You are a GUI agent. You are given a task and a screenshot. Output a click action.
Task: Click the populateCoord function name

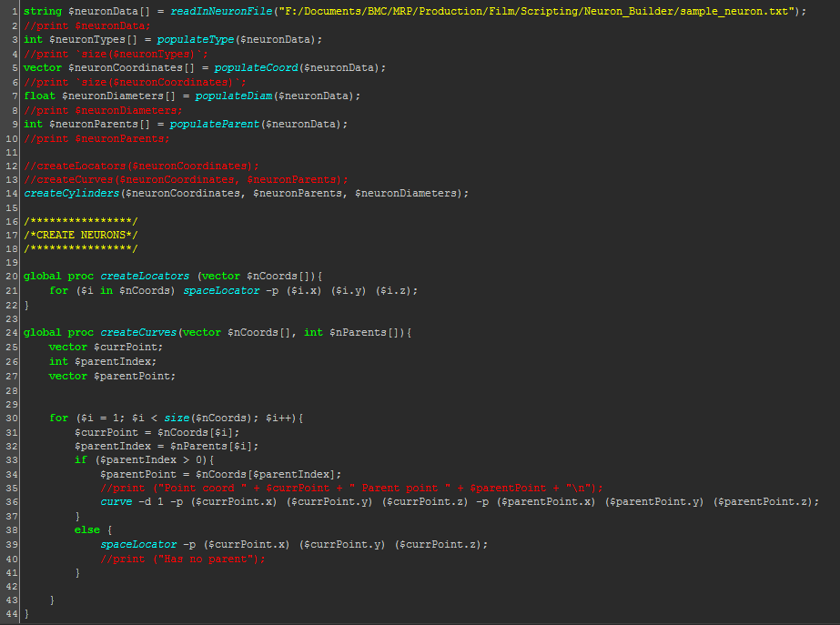pos(256,68)
